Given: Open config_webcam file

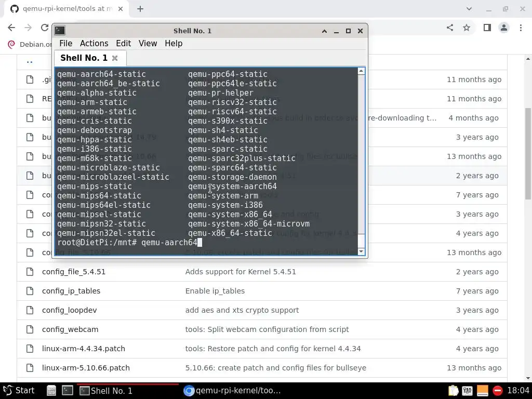Looking at the screenshot, I should (70, 329).
